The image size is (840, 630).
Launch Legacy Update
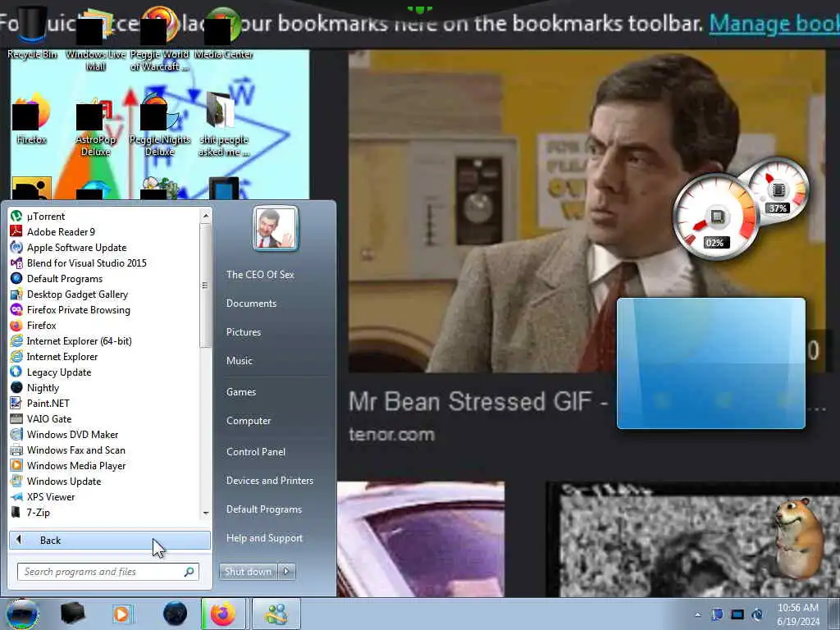pos(51,372)
